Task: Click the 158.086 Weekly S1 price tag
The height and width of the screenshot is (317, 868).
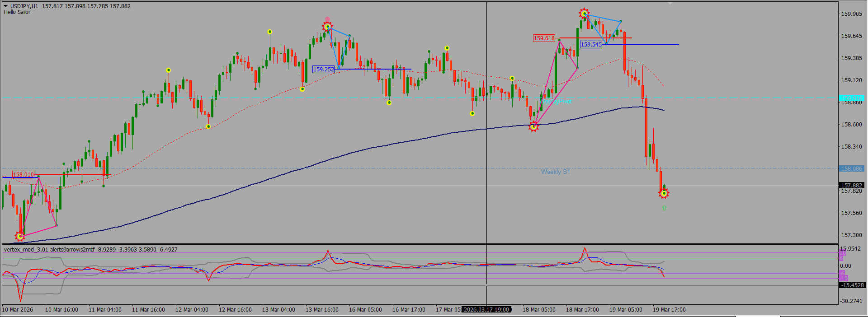Action: pos(852,168)
